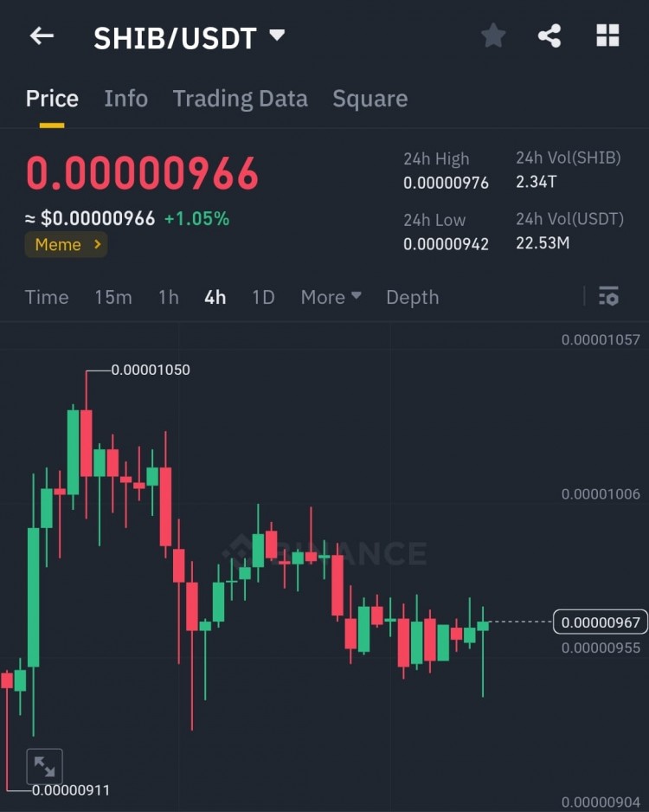
Task: Switch to the Info tab
Action: [x=125, y=99]
